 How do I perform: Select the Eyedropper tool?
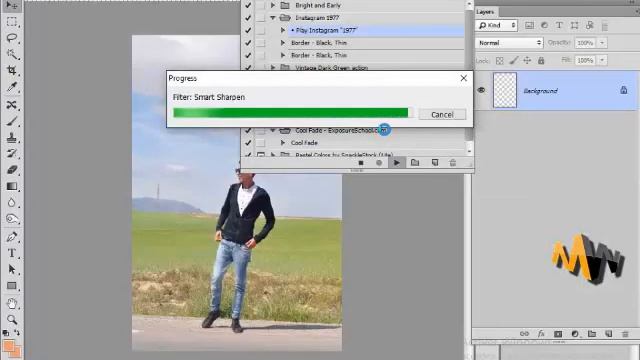click(x=11, y=87)
